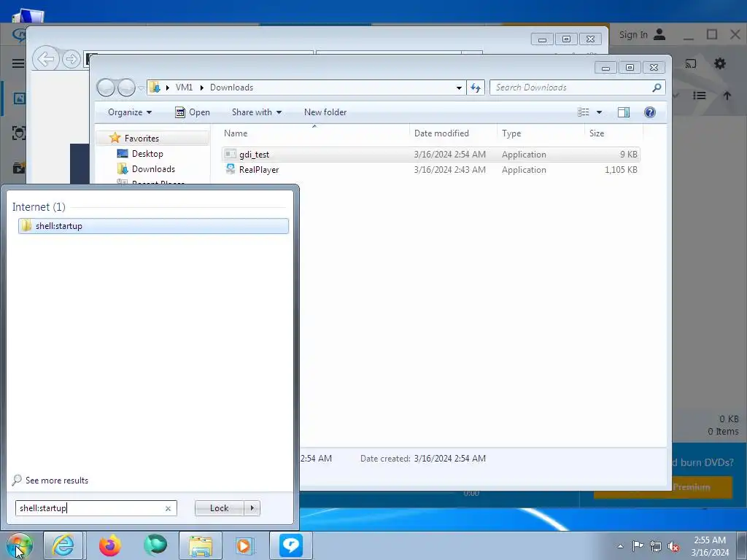The width and height of the screenshot is (747, 560).
Task: Sort files by Name column
Action: pos(314,133)
